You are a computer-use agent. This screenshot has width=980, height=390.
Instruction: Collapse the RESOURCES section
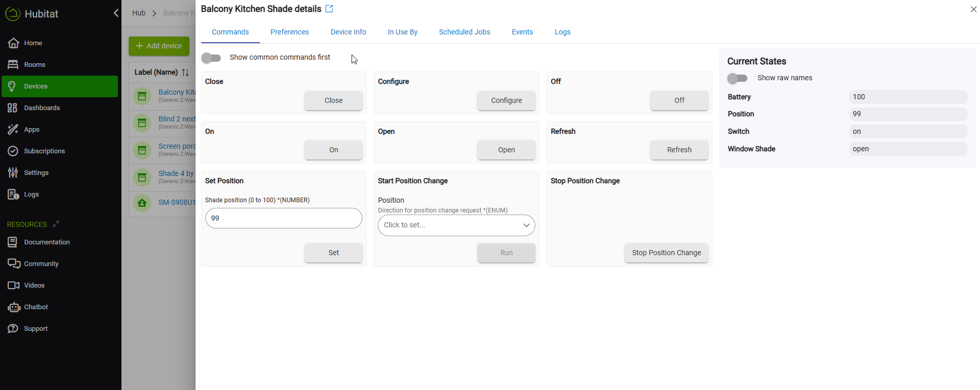point(56,224)
